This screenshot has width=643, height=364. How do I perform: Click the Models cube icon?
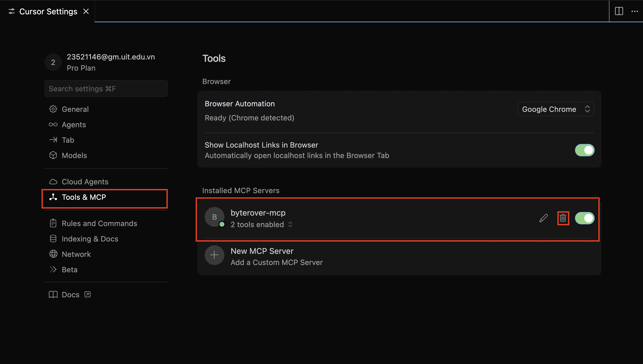point(53,155)
